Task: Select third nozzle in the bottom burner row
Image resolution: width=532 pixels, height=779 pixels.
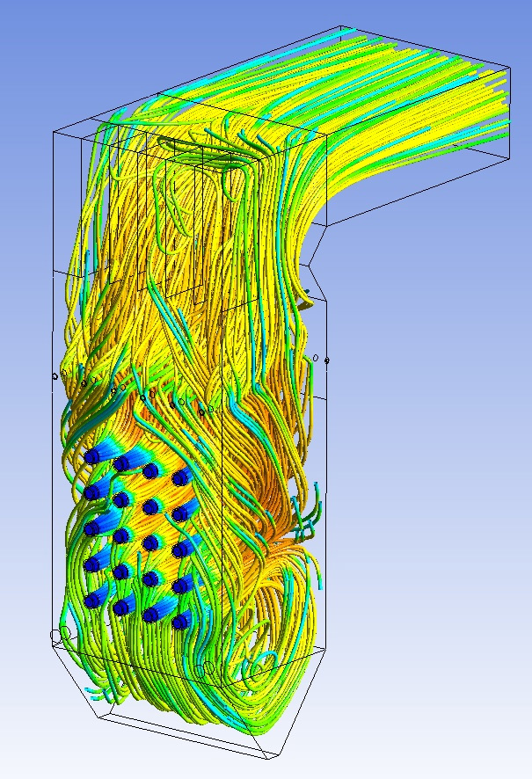Action: click(150, 615)
